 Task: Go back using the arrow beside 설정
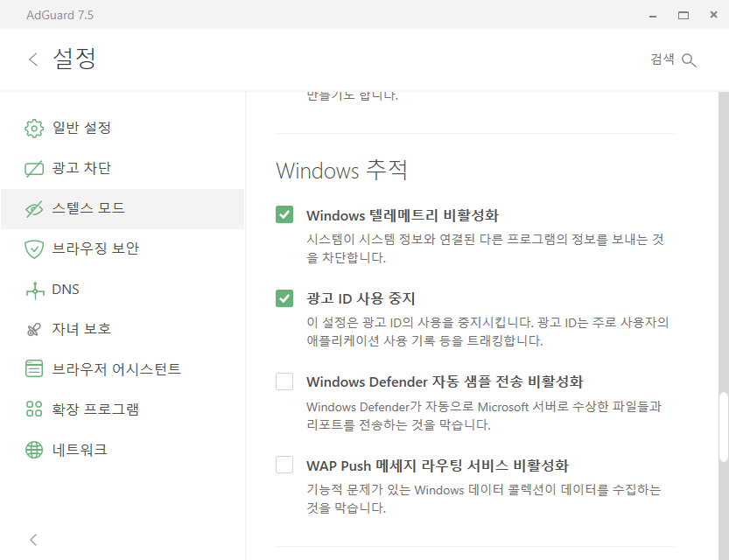point(33,59)
